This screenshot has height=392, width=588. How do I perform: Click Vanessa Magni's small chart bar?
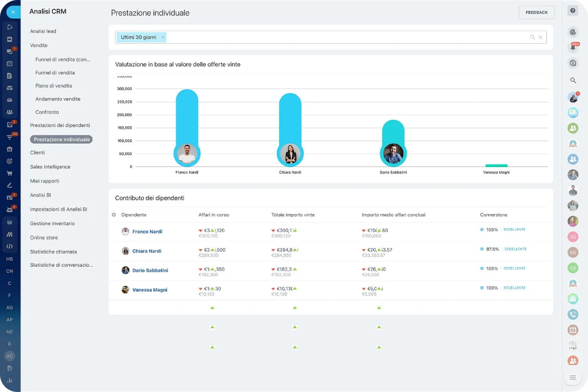pyautogui.click(x=496, y=165)
